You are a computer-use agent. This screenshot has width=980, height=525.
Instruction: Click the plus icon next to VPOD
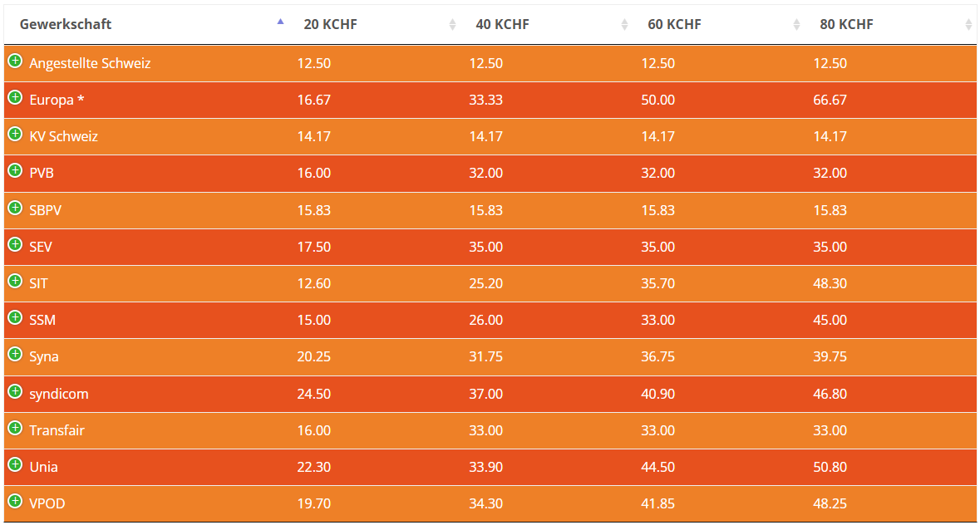[x=15, y=501]
